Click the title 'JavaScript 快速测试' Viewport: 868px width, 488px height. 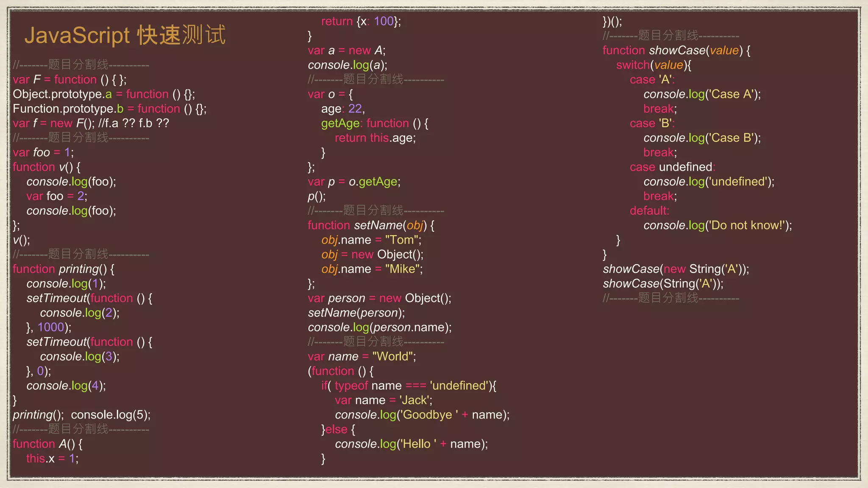125,35
